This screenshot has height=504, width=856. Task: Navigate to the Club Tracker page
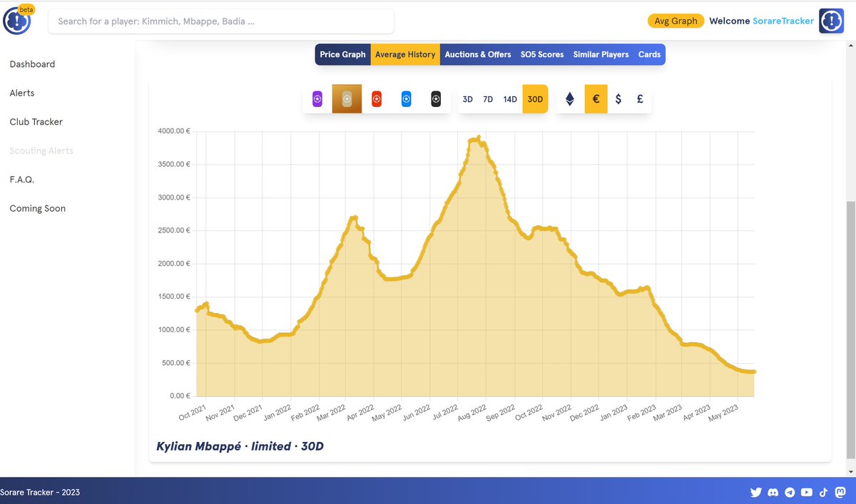[x=36, y=121]
